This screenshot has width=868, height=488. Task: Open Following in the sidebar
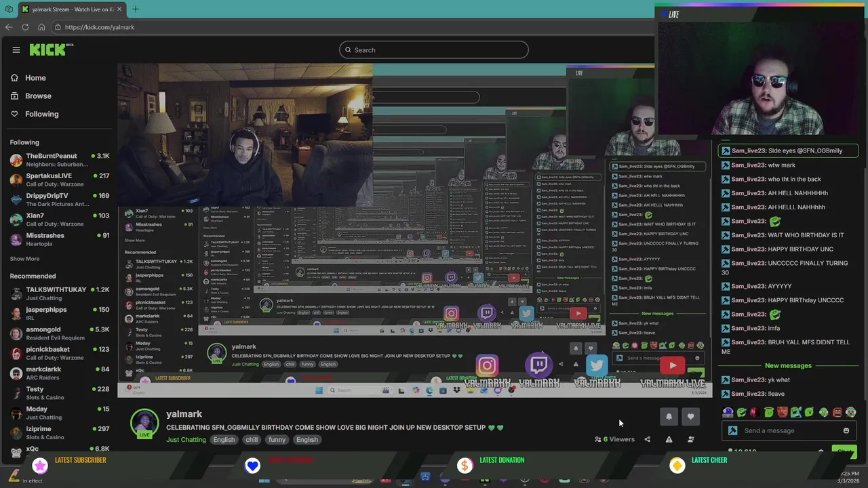(x=35, y=114)
